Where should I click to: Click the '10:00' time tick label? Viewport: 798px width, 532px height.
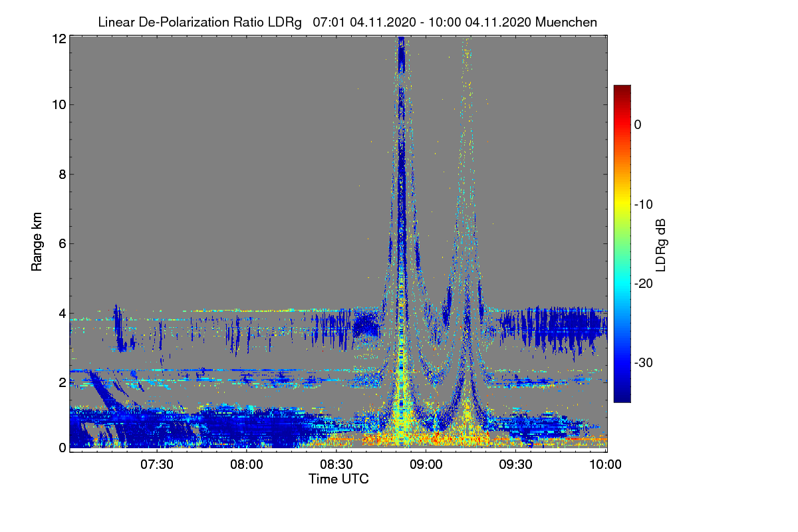point(606,465)
